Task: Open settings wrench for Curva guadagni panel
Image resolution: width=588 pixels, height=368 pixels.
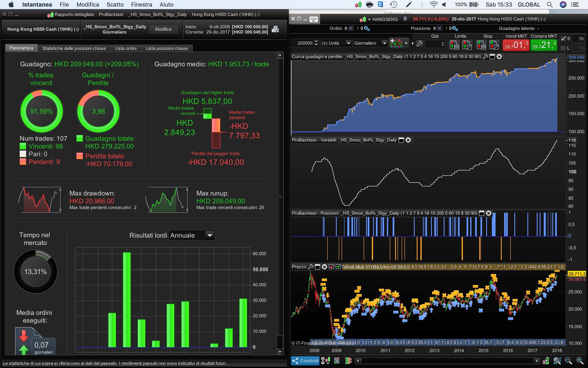Action: click(485, 57)
